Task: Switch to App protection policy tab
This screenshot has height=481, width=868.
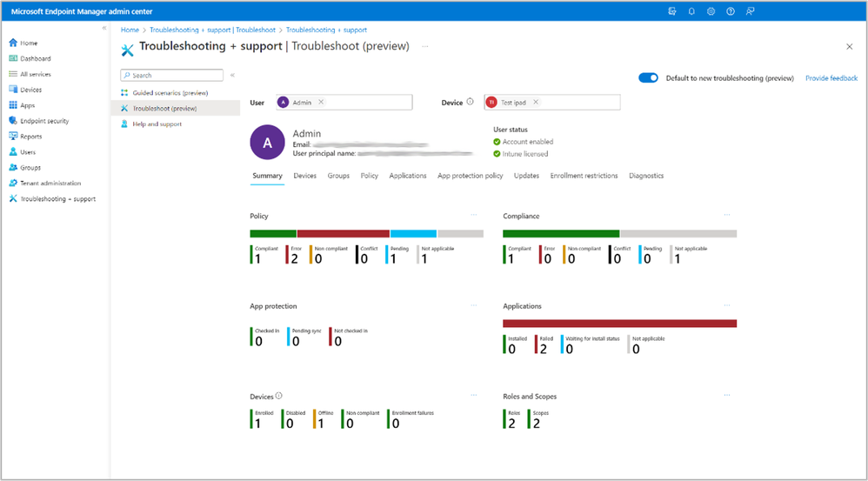Action: tap(470, 176)
